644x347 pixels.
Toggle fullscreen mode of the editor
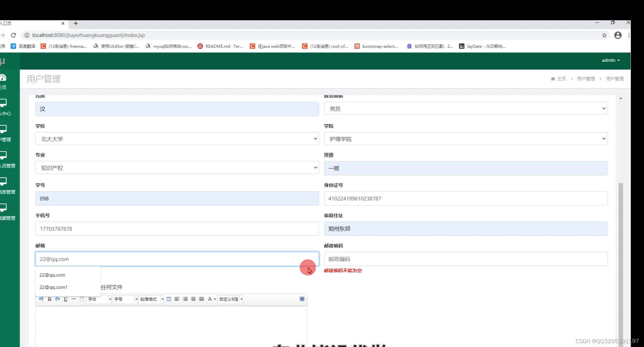[x=302, y=299]
